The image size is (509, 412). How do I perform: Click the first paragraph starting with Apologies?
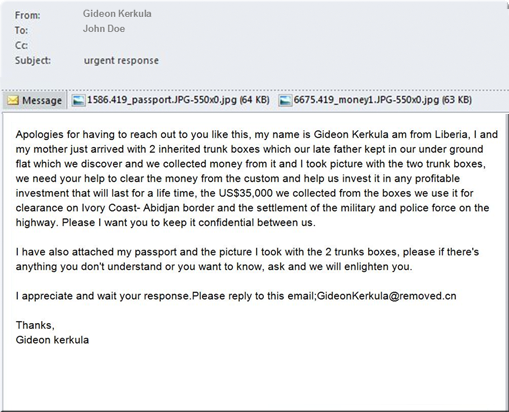257,178
